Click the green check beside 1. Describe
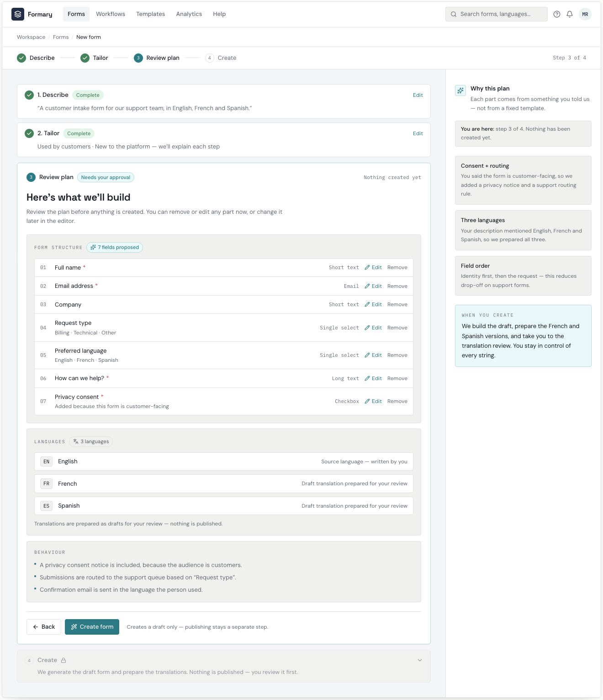Image resolution: width=603 pixels, height=700 pixels. point(29,95)
